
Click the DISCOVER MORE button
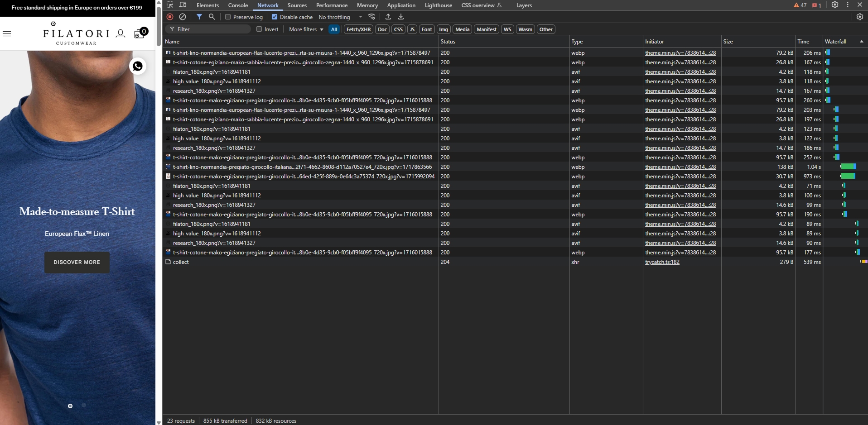pos(77,262)
